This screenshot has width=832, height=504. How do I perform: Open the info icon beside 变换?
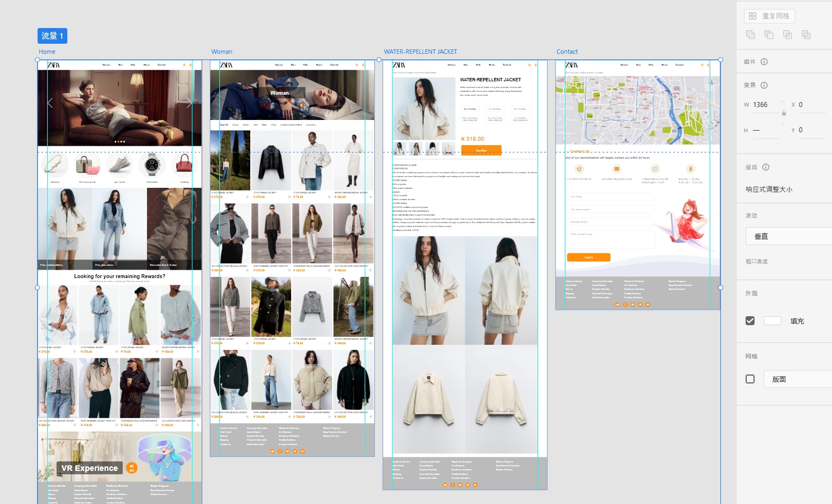[x=764, y=85]
